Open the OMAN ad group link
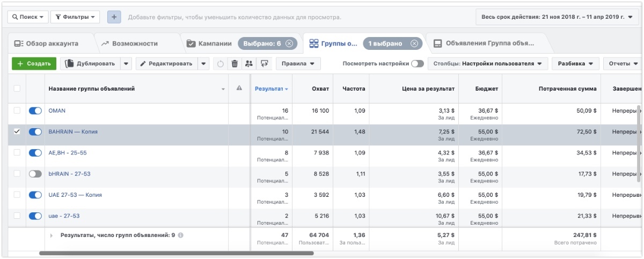Screen dimensions: 644x259 [x=57, y=110]
